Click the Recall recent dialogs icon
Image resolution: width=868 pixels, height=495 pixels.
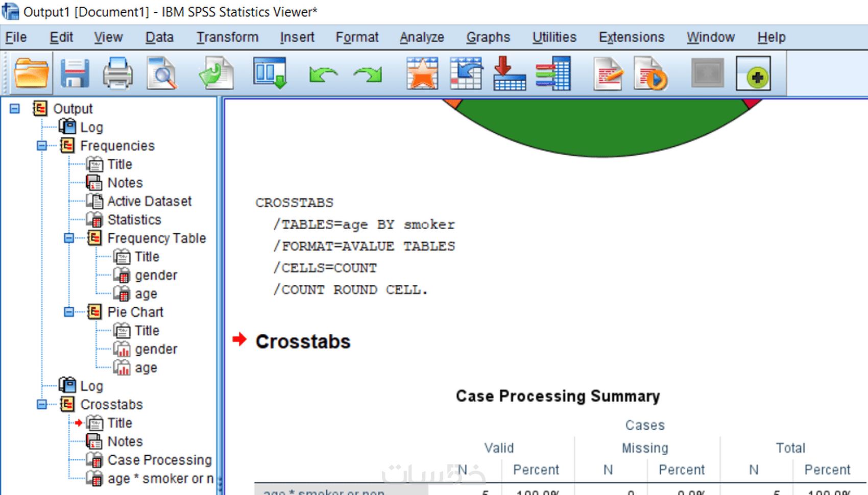coord(270,74)
